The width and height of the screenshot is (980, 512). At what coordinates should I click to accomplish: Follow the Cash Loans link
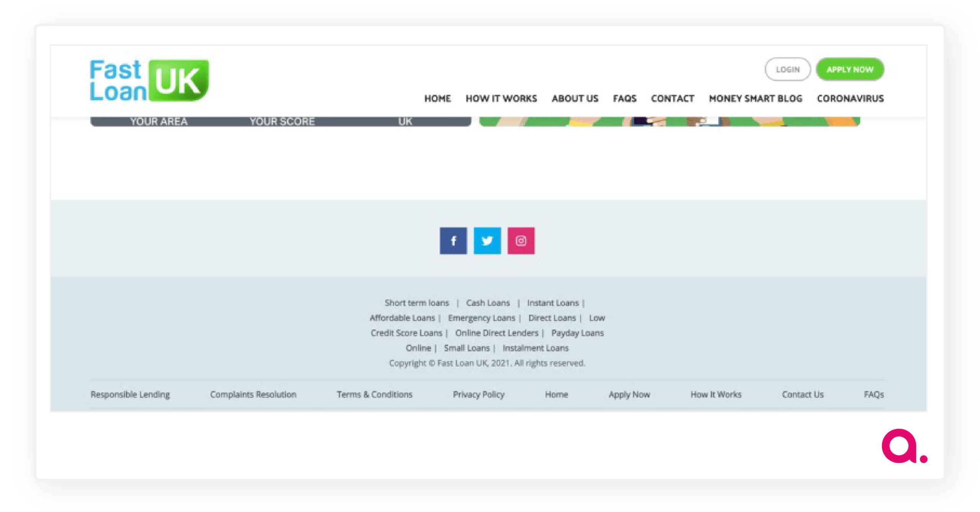[x=488, y=303]
